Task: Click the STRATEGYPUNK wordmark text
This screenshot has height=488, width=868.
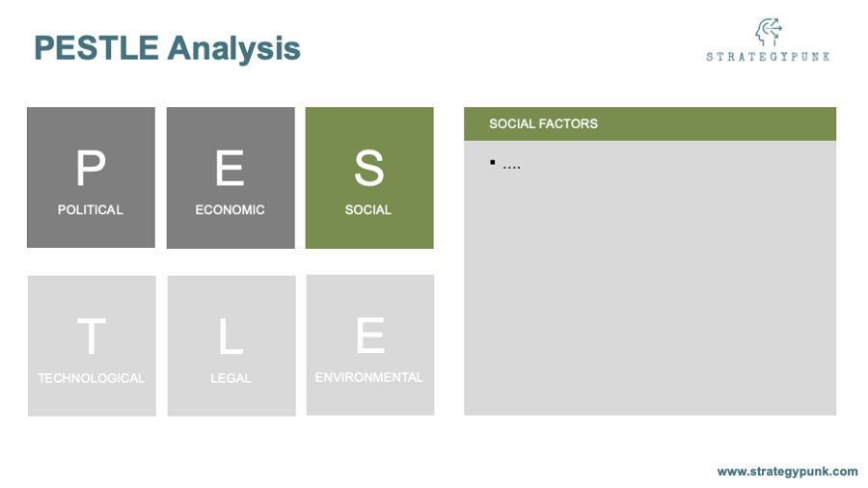Action: [768, 57]
